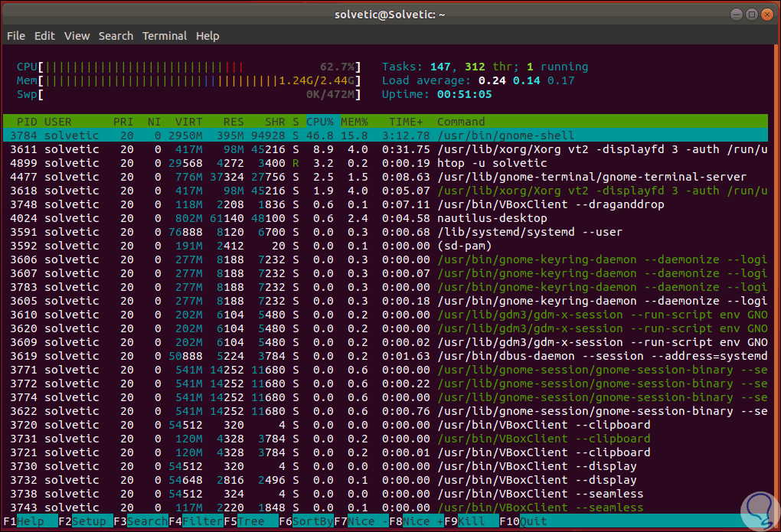Maximize the terminal window

pos(752,15)
